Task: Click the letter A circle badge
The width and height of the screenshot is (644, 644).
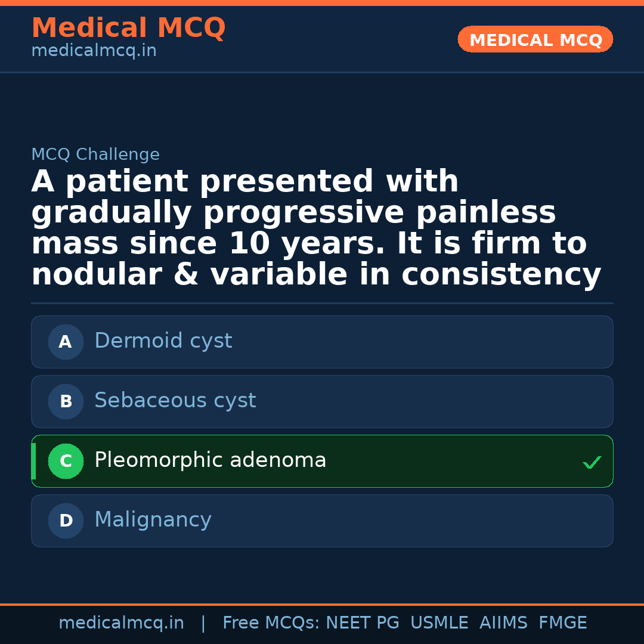Action: (66, 342)
